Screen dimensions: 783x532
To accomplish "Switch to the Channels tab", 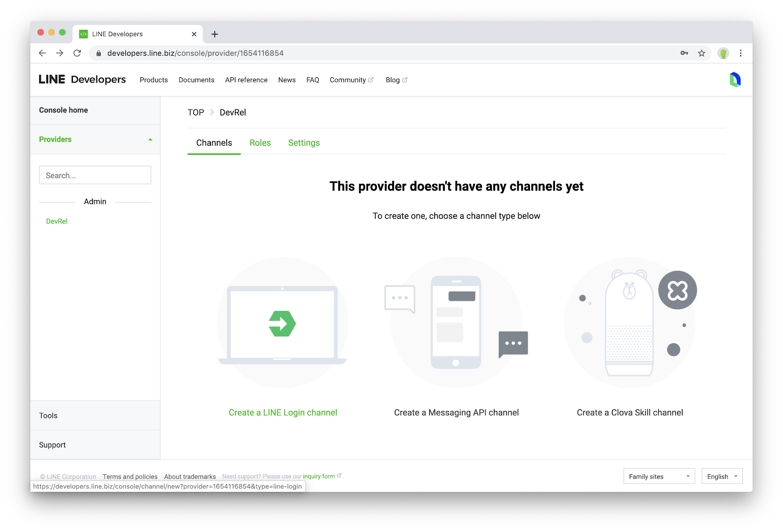I will [214, 143].
